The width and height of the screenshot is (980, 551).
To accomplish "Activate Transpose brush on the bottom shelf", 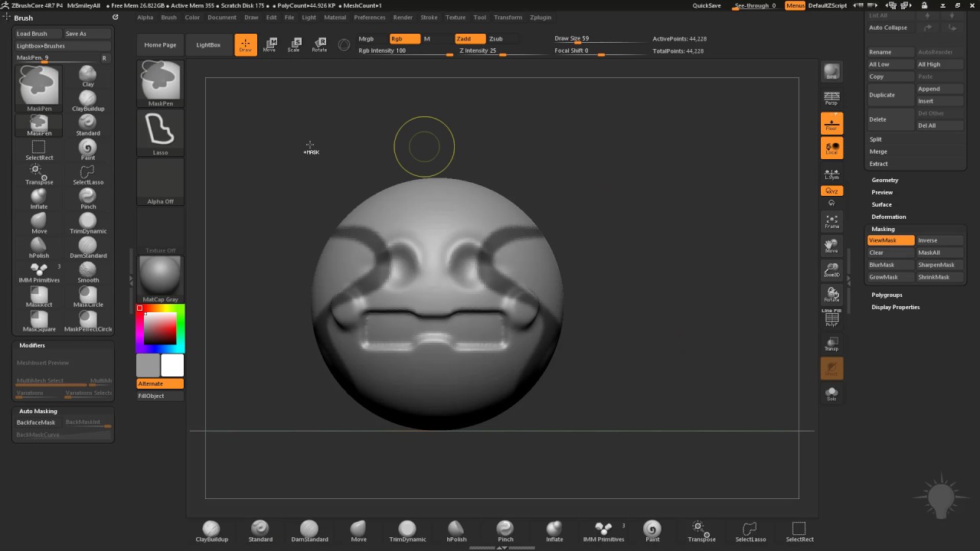I will (701, 531).
